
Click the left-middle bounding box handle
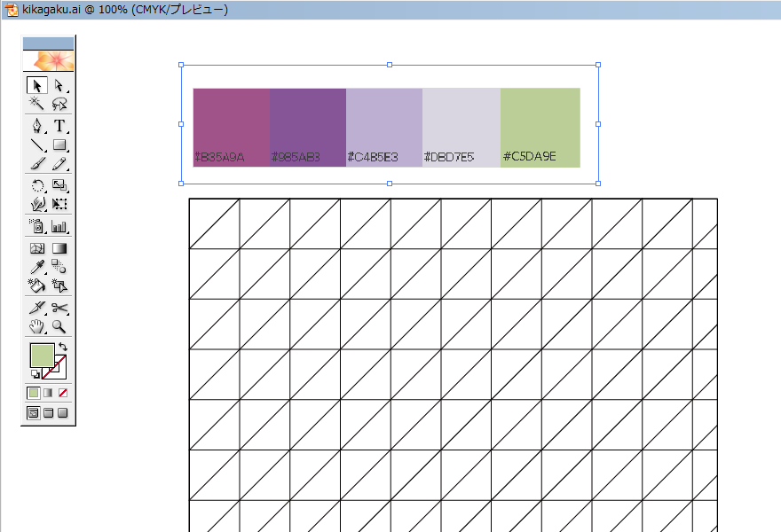(x=181, y=124)
